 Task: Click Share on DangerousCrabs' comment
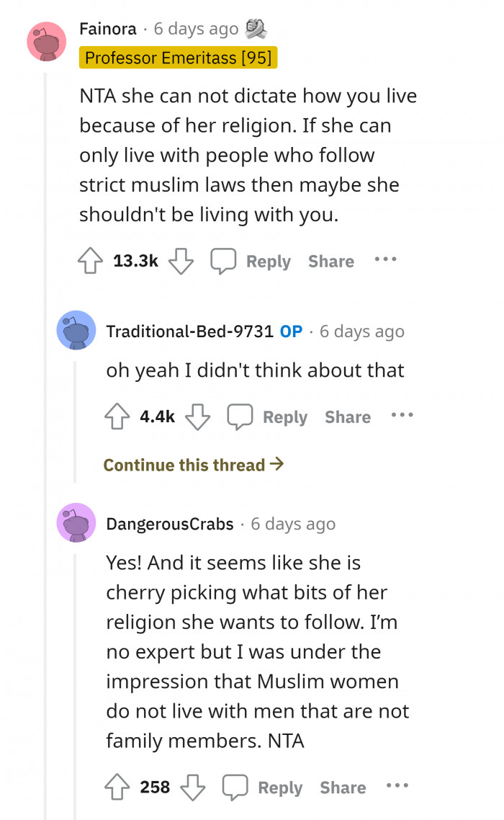pyautogui.click(x=343, y=788)
